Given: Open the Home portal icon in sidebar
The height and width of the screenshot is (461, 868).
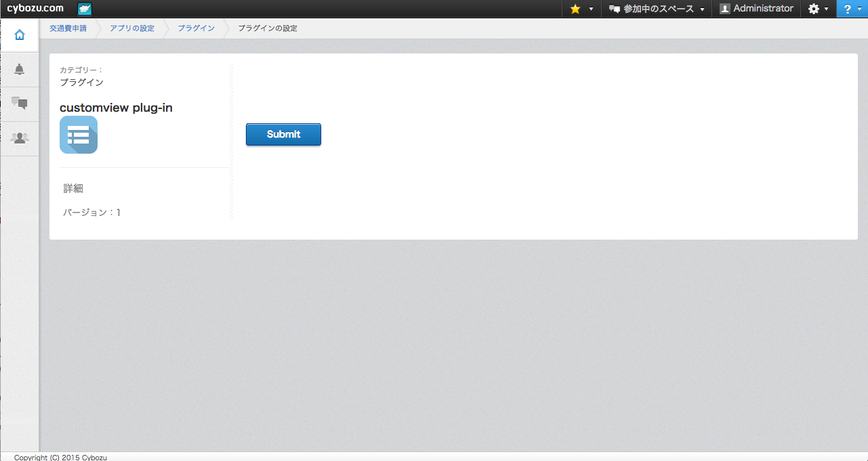Looking at the screenshot, I should click(x=20, y=35).
